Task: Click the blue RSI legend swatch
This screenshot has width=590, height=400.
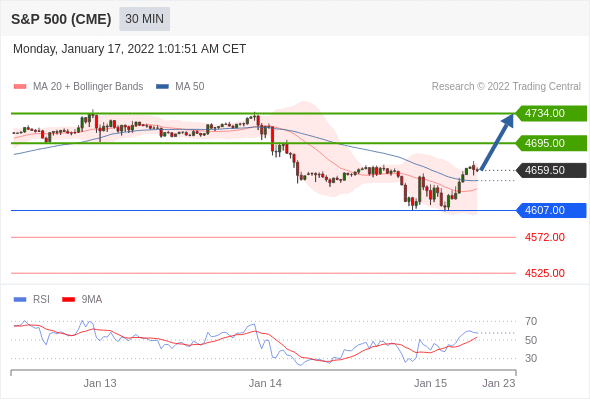Action: coord(20,300)
